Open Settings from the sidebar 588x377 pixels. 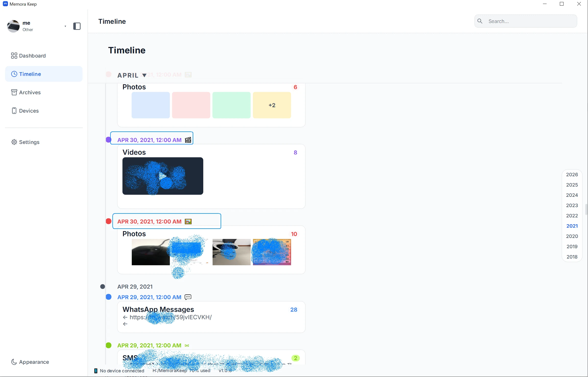44,142
